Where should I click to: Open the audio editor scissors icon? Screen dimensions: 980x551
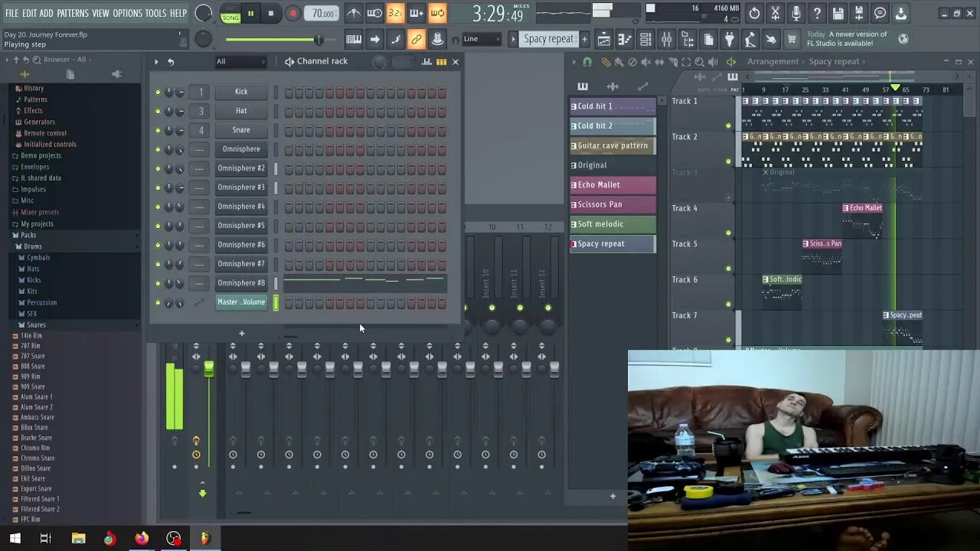pyautogui.click(x=776, y=13)
